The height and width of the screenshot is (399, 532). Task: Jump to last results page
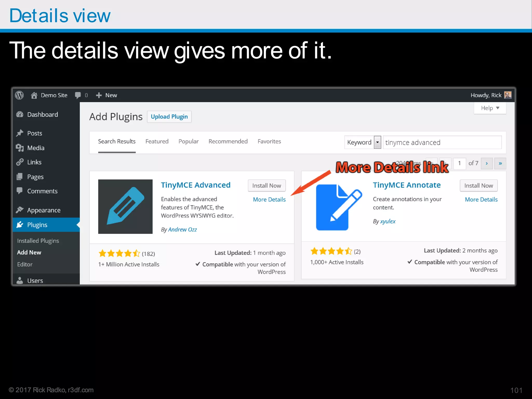[x=500, y=163]
